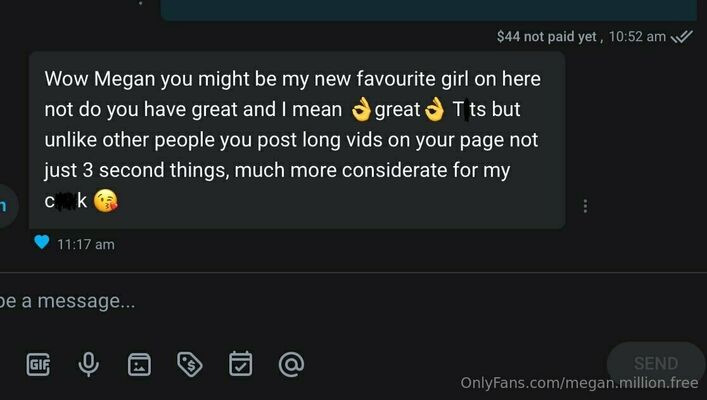The width and height of the screenshot is (707, 400).
Task: Schedule the message via the calendar icon
Action: (x=240, y=363)
